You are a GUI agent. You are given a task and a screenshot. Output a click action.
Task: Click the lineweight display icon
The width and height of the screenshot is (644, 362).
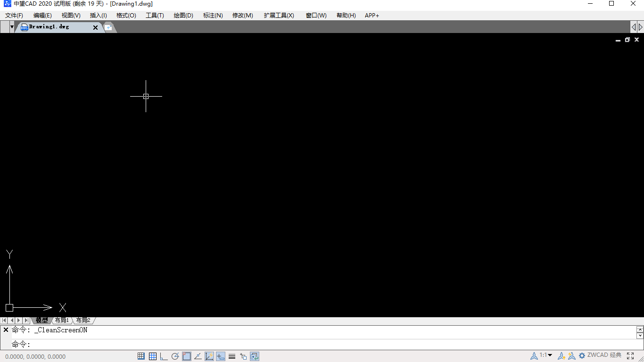pyautogui.click(x=232, y=356)
